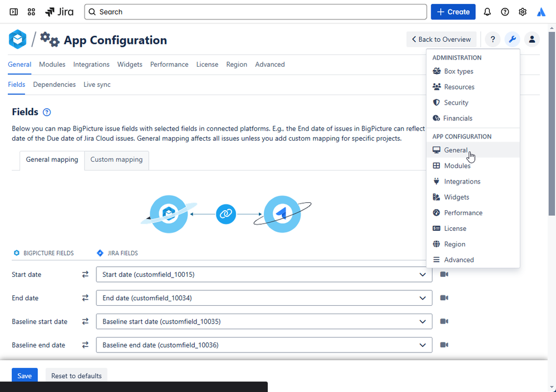Viewport: 556px width, 392px height.
Task: Click the Save button
Action: coord(24,376)
